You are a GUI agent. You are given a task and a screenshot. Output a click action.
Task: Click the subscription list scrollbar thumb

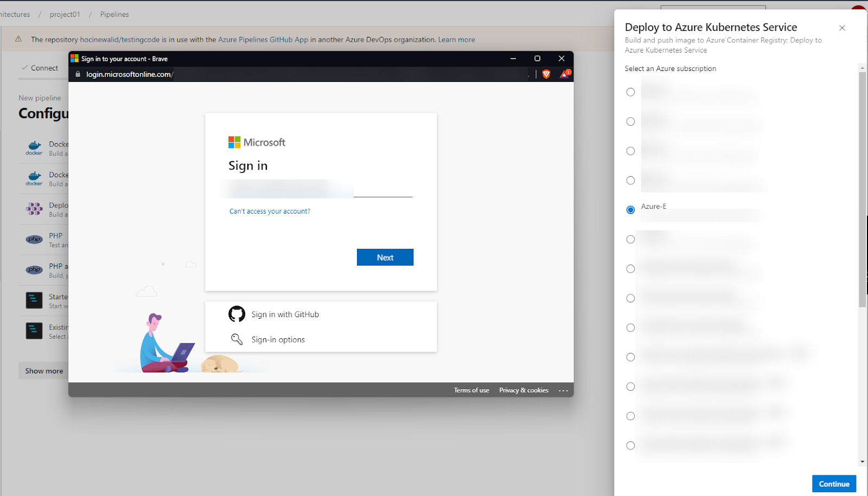pyautogui.click(x=863, y=190)
